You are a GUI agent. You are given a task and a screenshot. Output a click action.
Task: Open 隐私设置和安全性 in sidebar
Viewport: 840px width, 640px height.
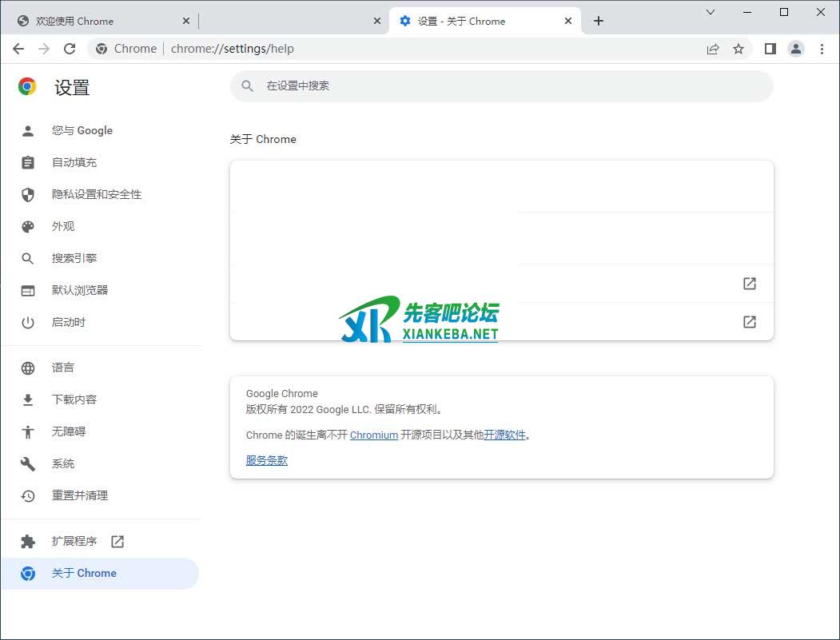click(x=97, y=194)
